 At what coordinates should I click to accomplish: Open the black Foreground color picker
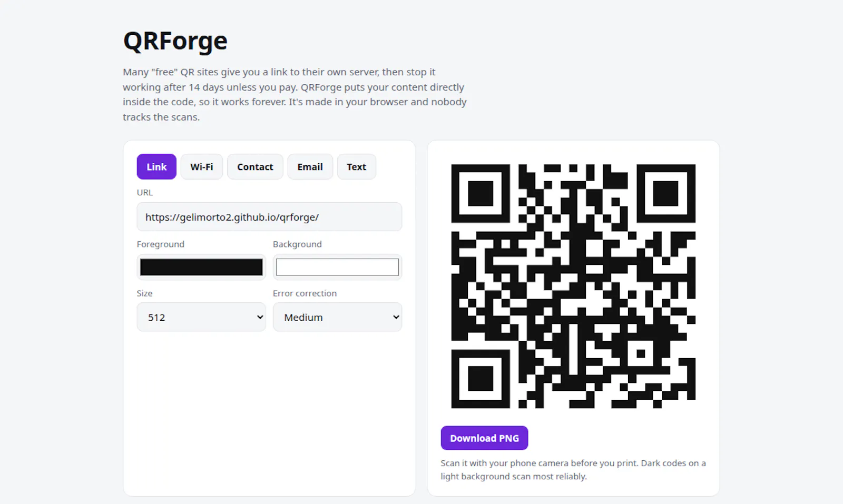click(x=201, y=267)
